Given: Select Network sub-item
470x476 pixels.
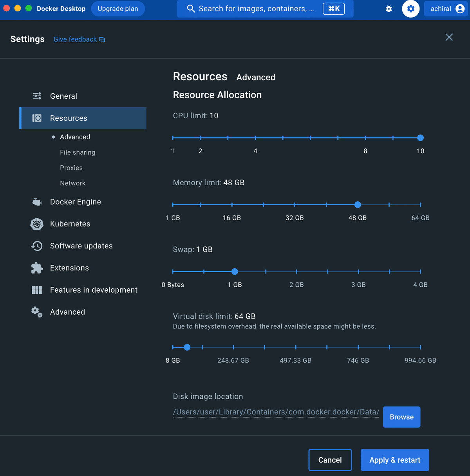Looking at the screenshot, I should tap(72, 183).
